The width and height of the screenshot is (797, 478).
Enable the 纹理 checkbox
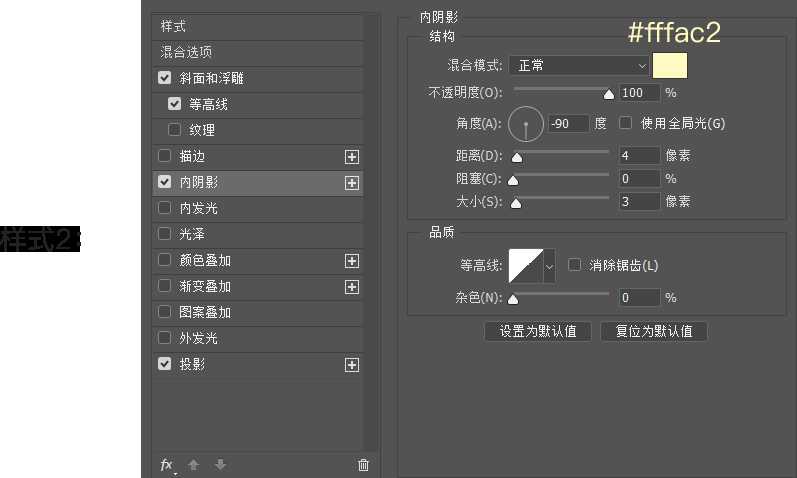coord(175,130)
